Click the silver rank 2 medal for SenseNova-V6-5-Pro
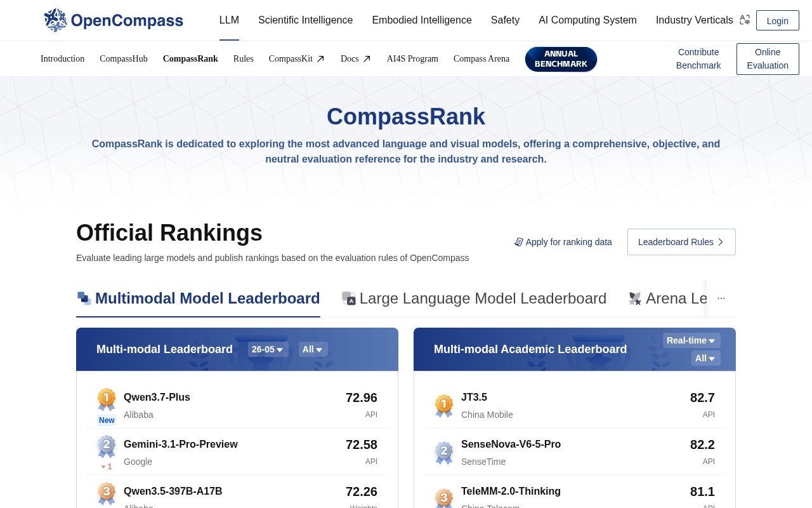Screen dimensions: 812x508 [x=444, y=452]
